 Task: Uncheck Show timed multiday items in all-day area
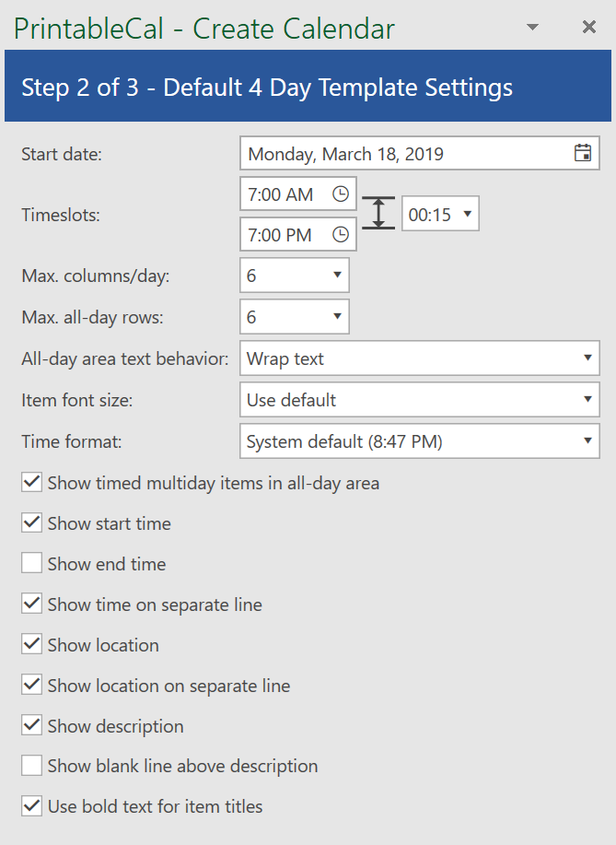32,483
